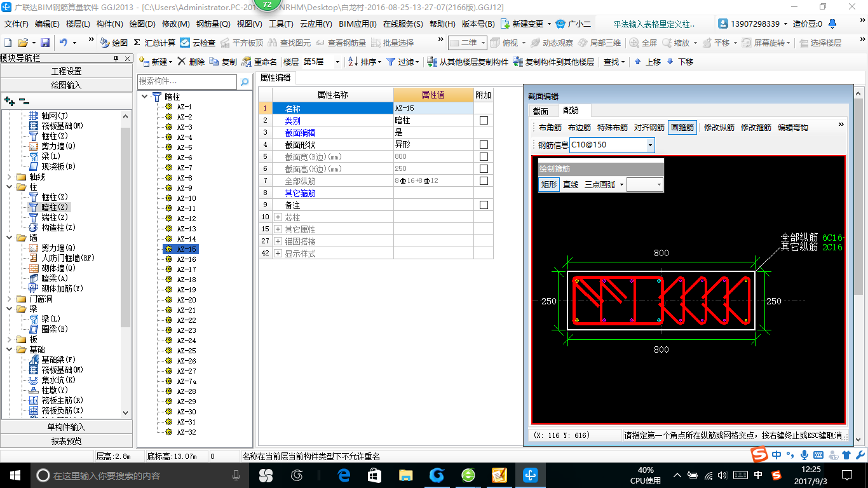Image resolution: width=868 pixels, height=488 pixels.
Task: Toggle 附加 checkbox for 备注 row
Action: (x=484, y=205)
